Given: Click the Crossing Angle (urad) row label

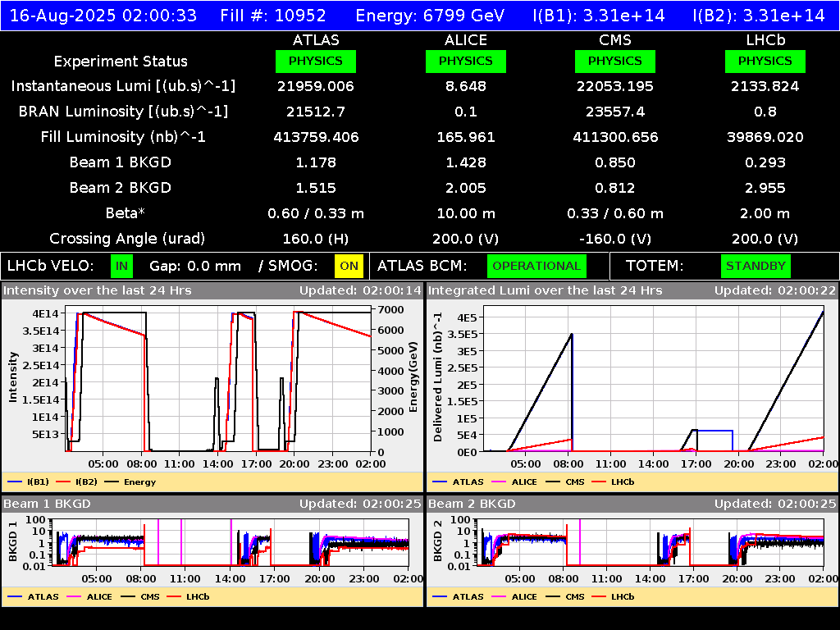Looking at the screenshot, I should pyautogui.click(x=127, y=239).
